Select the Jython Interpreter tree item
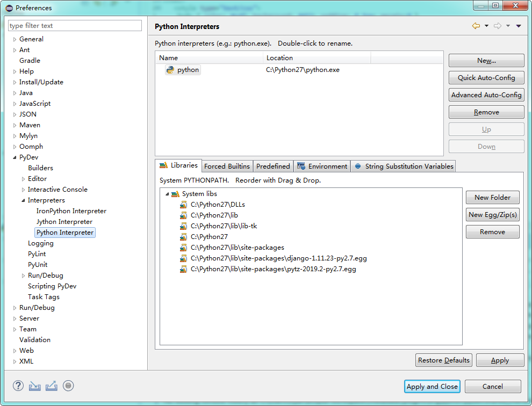This screenshot has width=532, height=406. coord(64,222)
